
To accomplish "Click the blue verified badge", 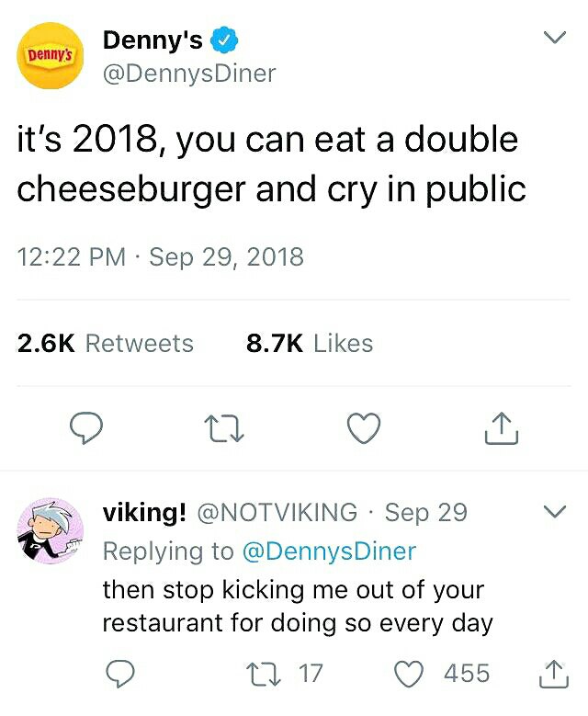I will click(x=223, y=40).
